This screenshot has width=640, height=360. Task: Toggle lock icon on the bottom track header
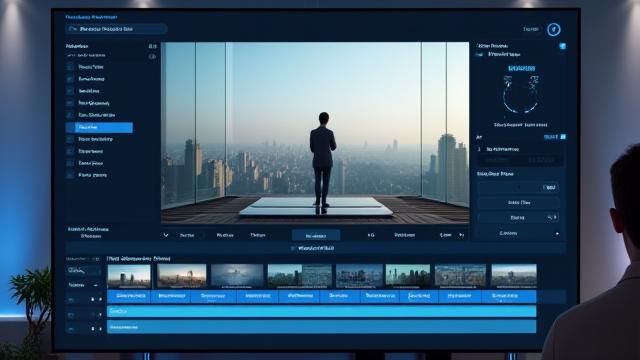(93, 329)
